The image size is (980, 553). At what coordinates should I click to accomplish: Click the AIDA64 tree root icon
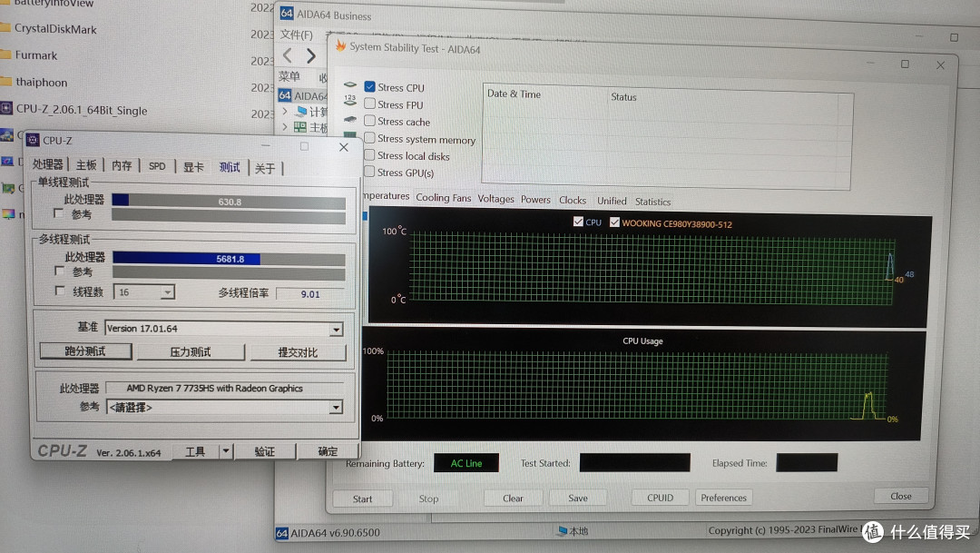point(285,95)
